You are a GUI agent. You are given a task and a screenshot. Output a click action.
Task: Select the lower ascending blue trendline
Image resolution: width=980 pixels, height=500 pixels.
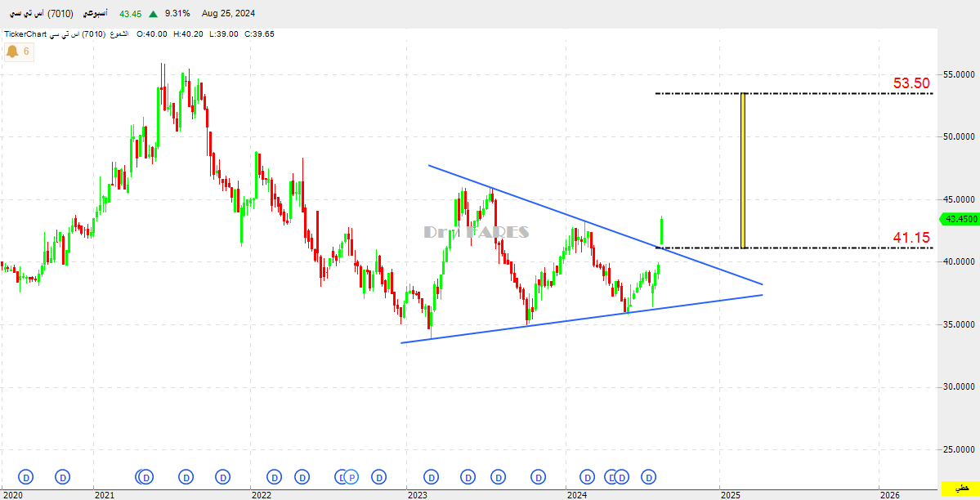581,319
